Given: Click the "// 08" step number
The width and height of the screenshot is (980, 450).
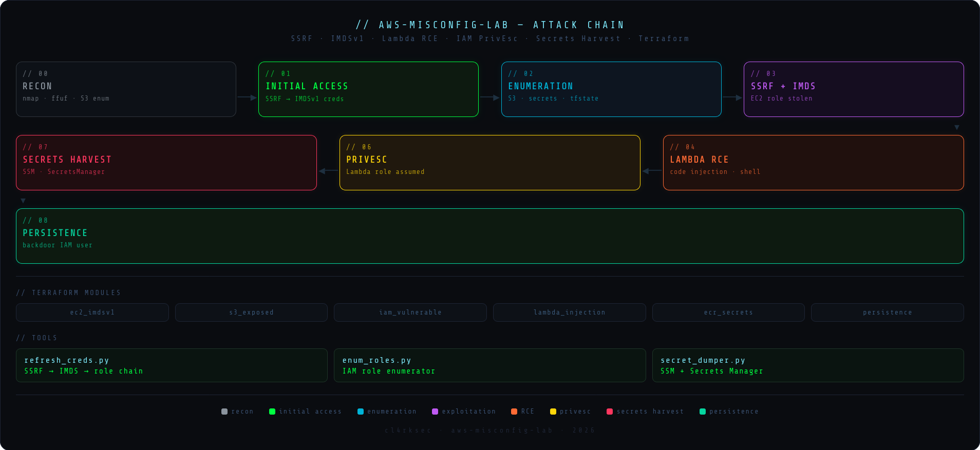Looking at the screenshot, I should [35, 220].
